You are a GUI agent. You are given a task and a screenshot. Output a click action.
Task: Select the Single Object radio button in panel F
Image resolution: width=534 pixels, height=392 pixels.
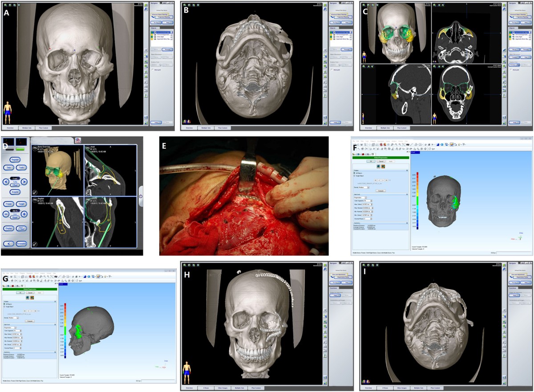[355, 176]
